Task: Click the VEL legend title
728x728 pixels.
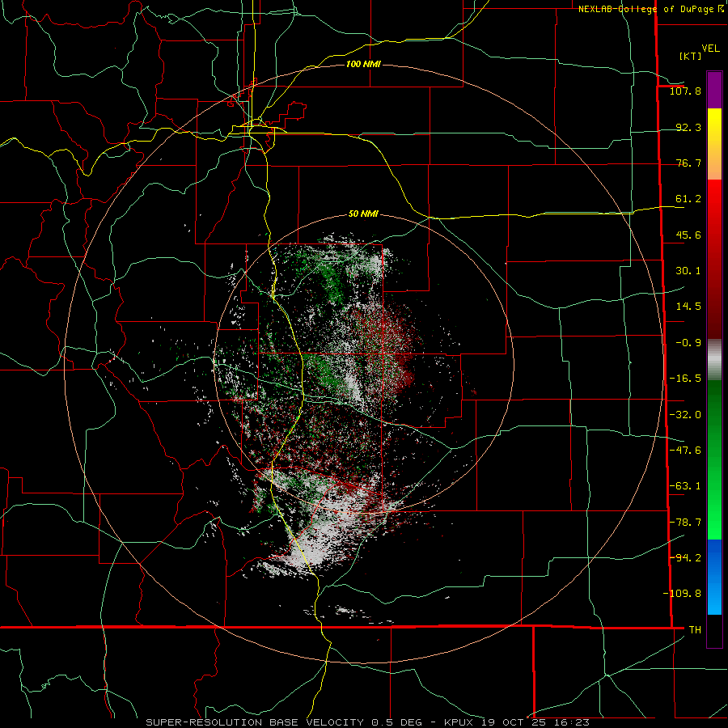Action: [x=711, y=49]
